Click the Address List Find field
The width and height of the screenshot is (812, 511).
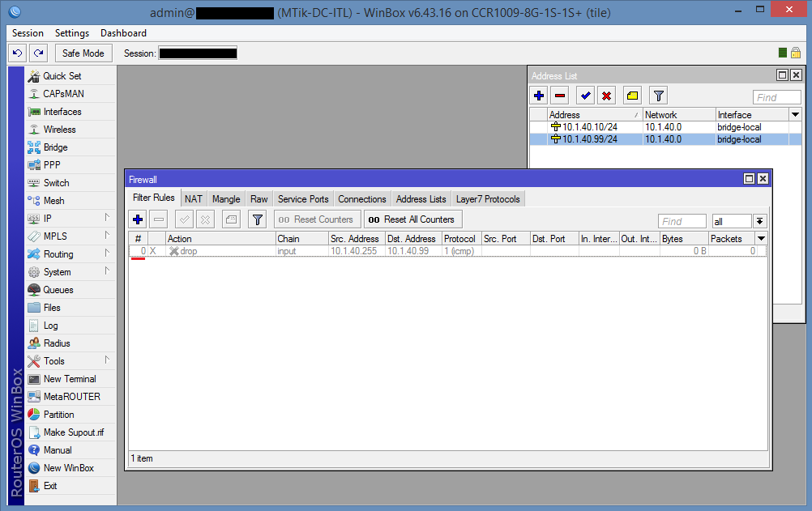point(777,97)
